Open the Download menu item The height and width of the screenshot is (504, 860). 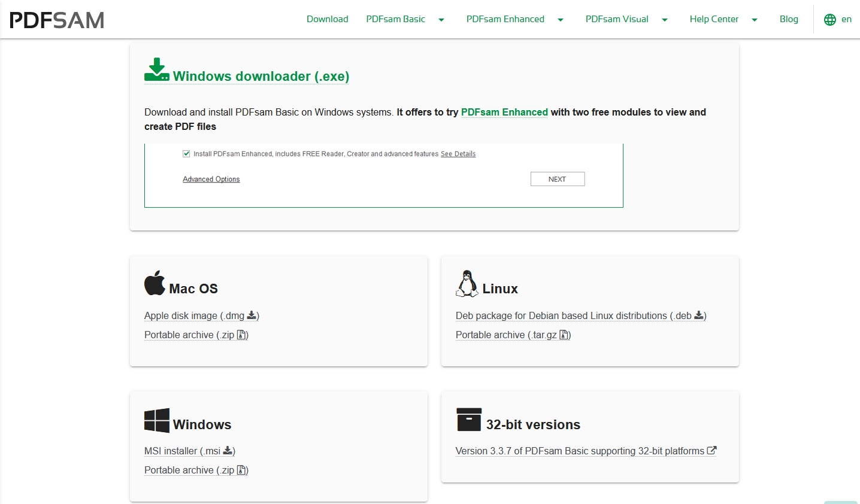(327, 19)
